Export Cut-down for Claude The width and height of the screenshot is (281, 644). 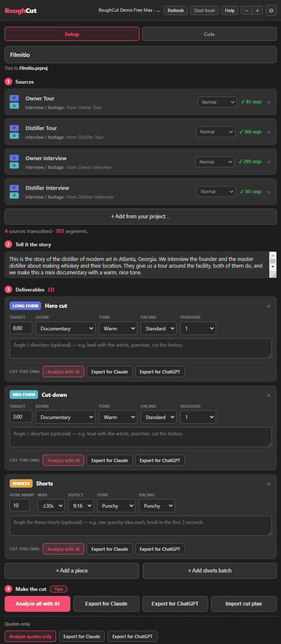point(110,460)
